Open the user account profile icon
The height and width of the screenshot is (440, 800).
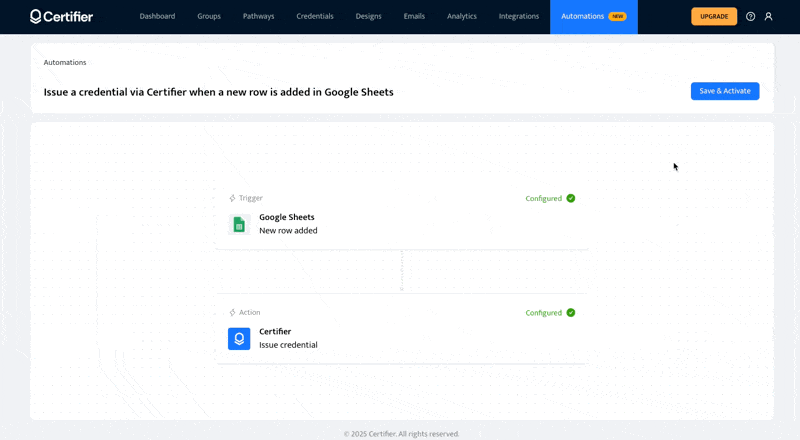[x=768, y=17]
